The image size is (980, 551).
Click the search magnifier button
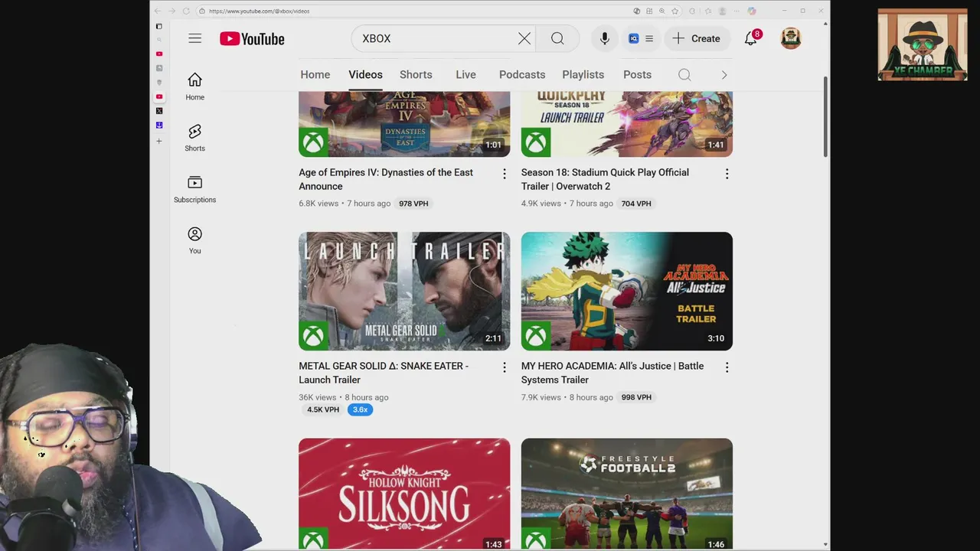557,38
